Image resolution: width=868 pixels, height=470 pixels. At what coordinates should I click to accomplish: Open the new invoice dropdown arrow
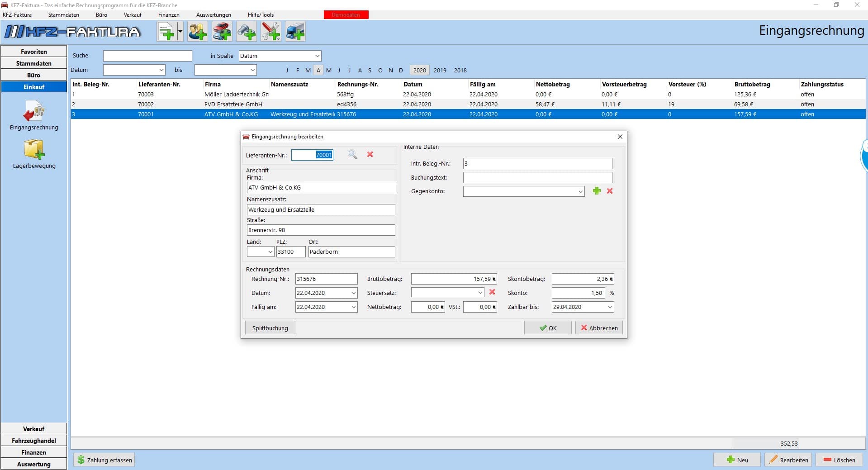(180, 32)
